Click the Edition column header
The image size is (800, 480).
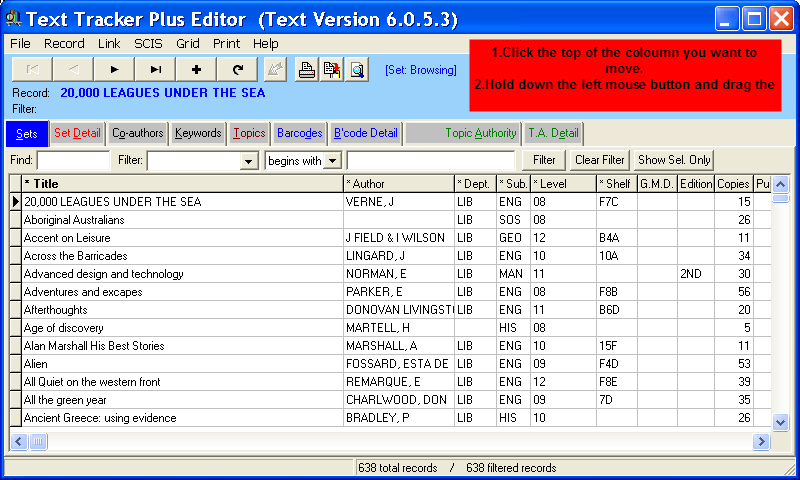[696, 184]
